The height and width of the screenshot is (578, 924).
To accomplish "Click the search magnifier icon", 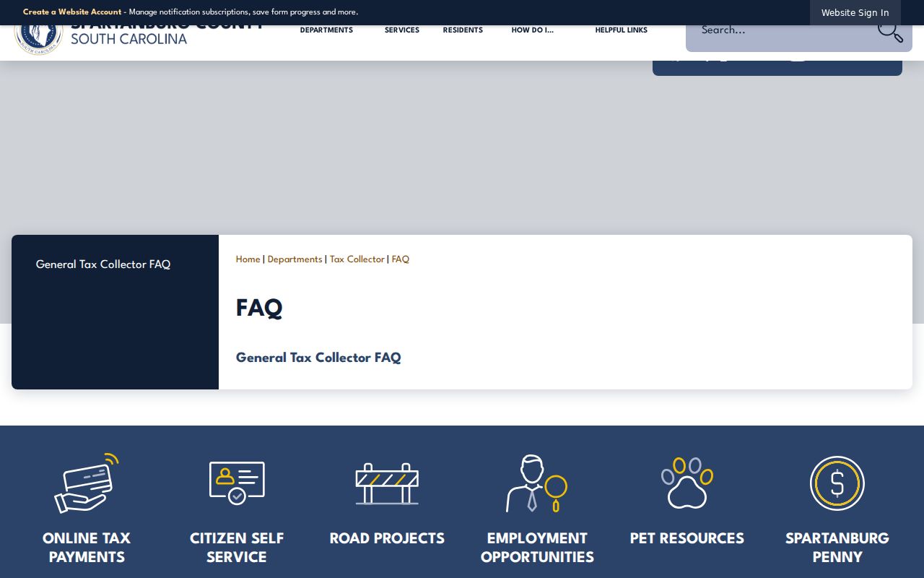I will [889, 30].
